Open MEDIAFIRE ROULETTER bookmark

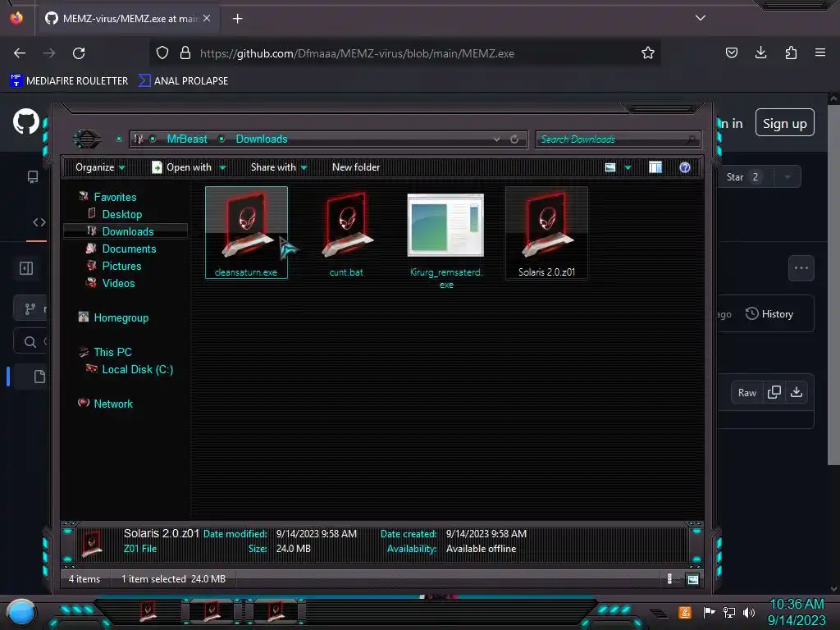tap(69, 81)
